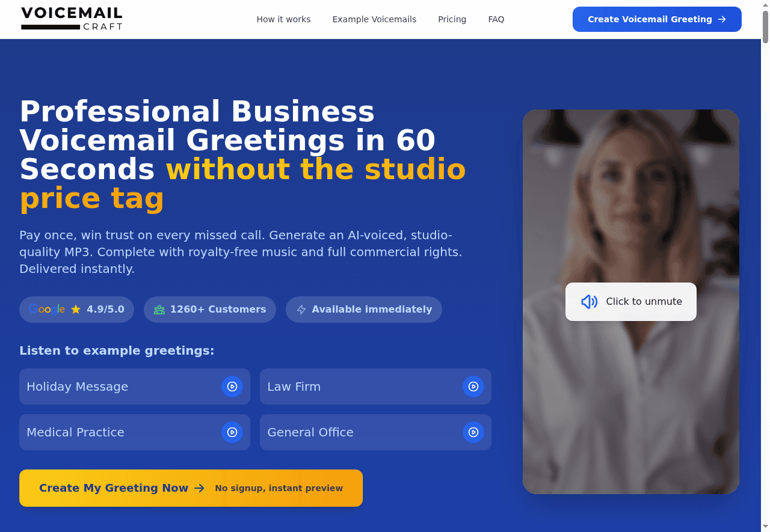Screen dimensions: 770x532
Task: Click the Create Voicemail Greeting header button
Action: click(657, 19)
